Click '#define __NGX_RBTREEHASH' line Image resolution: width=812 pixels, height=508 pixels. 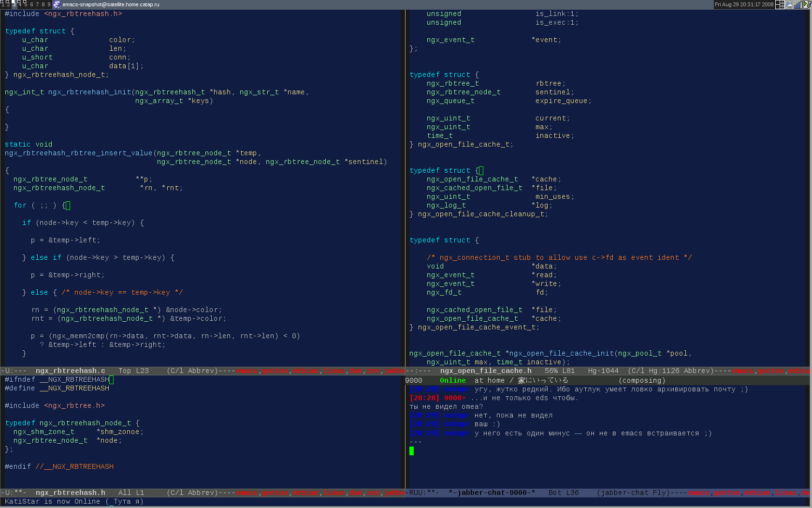coord(57,388)
